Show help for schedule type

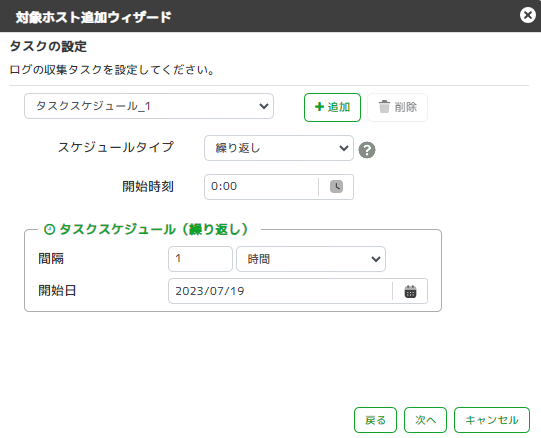pyautogui.click(x=367, y=150)
